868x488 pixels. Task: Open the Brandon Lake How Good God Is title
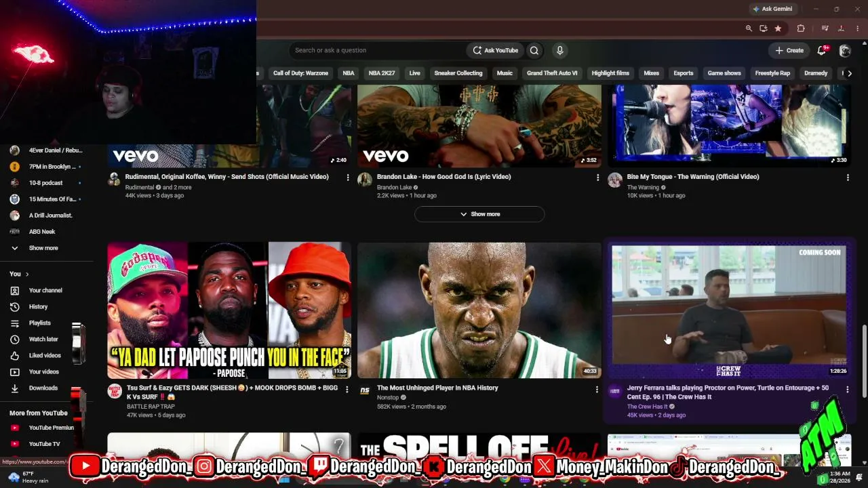point(444,177)
